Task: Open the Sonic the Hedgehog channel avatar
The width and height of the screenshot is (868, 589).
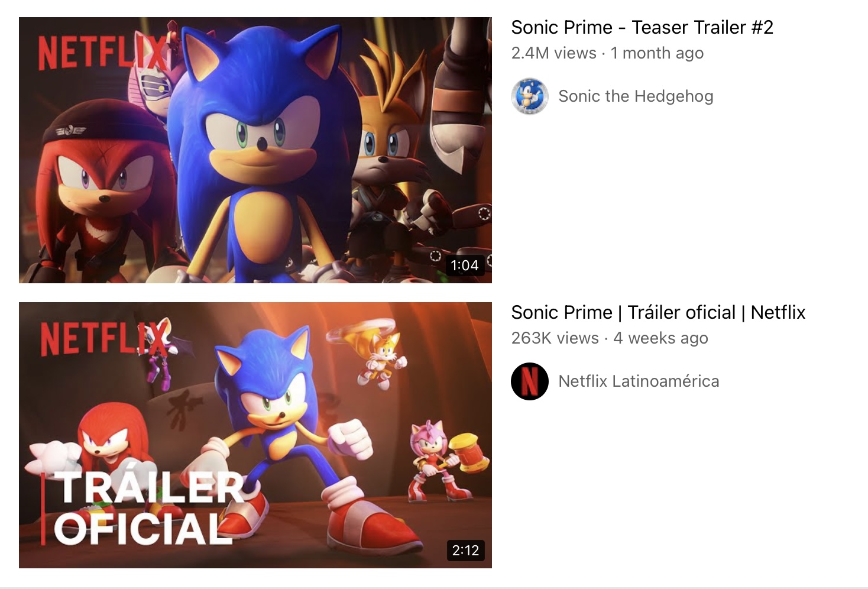Action: 530,96
